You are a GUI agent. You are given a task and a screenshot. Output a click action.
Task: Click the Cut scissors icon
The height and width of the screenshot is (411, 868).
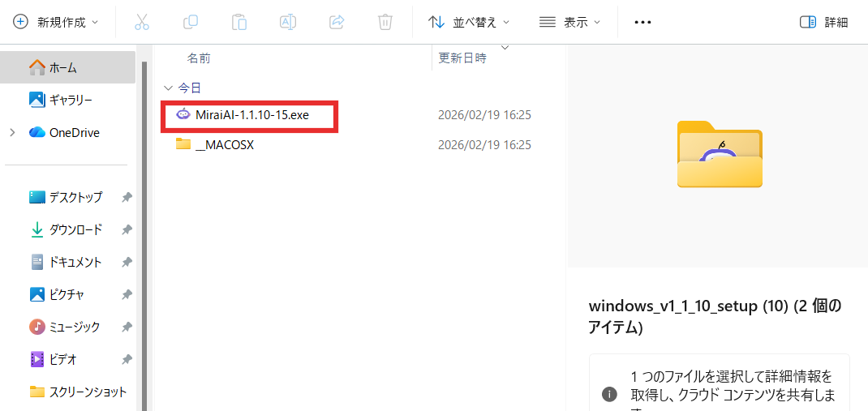142,22
